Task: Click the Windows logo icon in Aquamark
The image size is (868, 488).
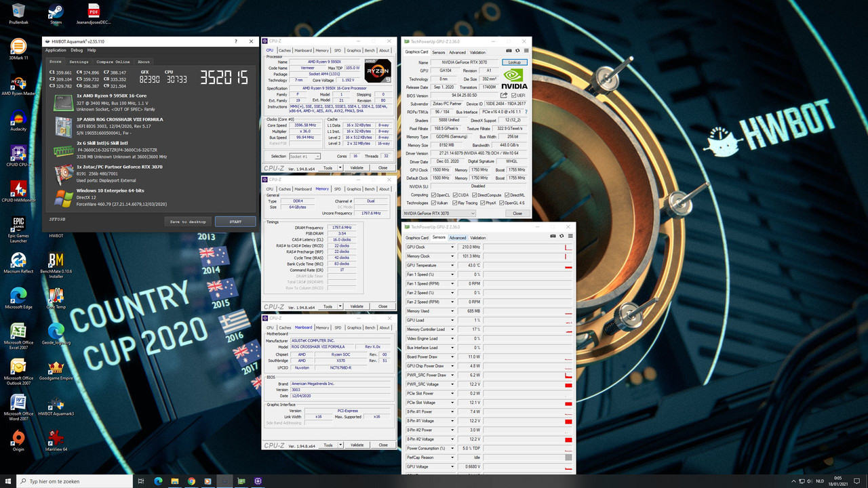Action: [64, 198]
